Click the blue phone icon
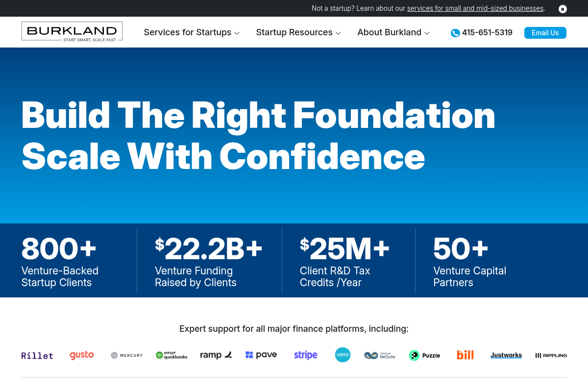The height and width of the screenshot is (392, 588). [x=455, y=33]
